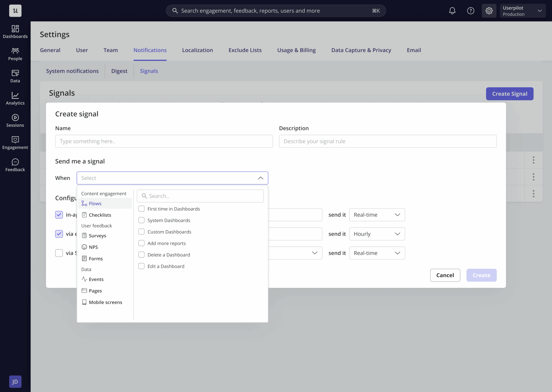
Task: Open the notifications bell
Action: pyautogui.click(x=452, y=10)
